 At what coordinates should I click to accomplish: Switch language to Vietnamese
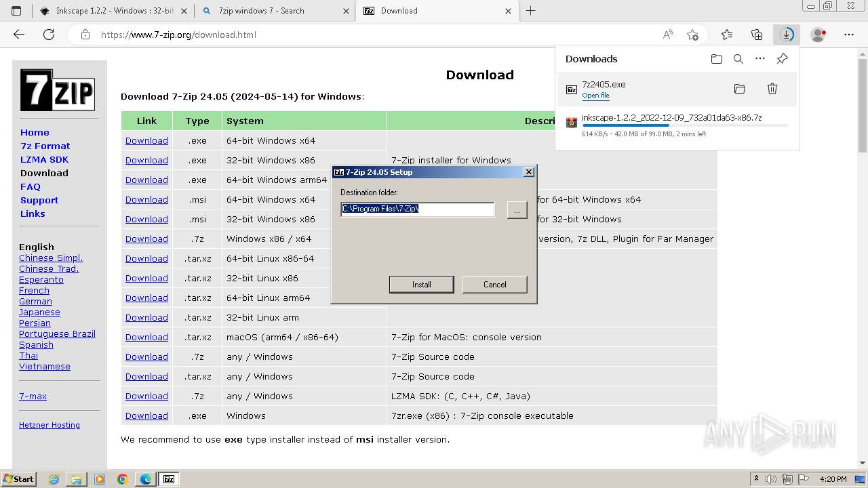(x=45, y=366)
